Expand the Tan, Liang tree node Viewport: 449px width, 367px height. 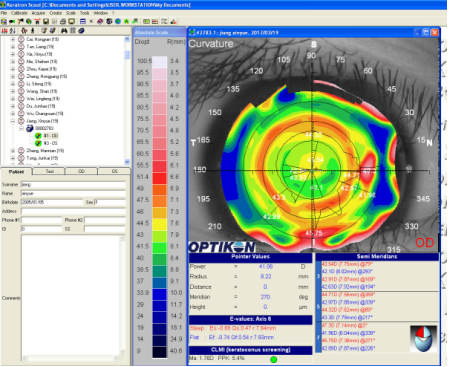click(13, 47)
